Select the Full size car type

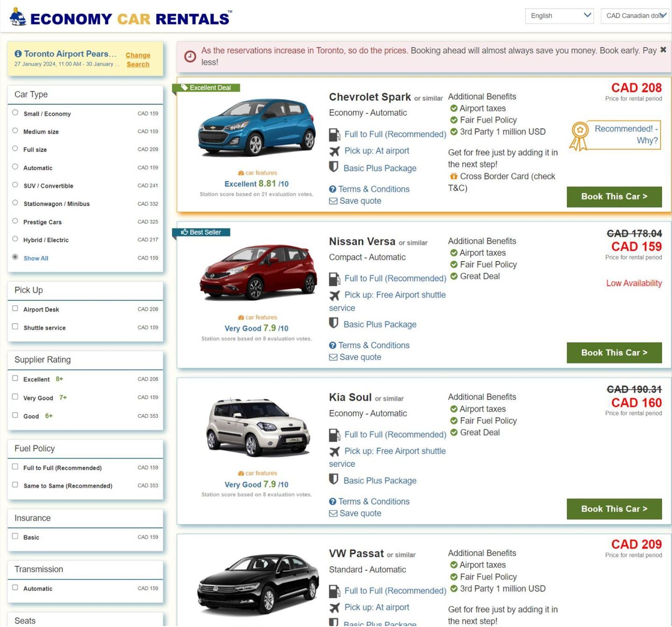coord(15,148)
